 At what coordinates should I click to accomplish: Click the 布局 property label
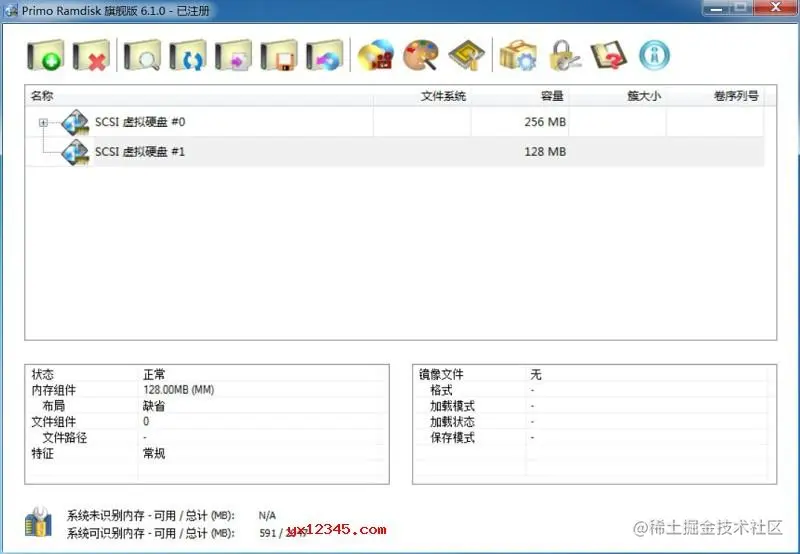pyautogui.click(x=54, y=406)
